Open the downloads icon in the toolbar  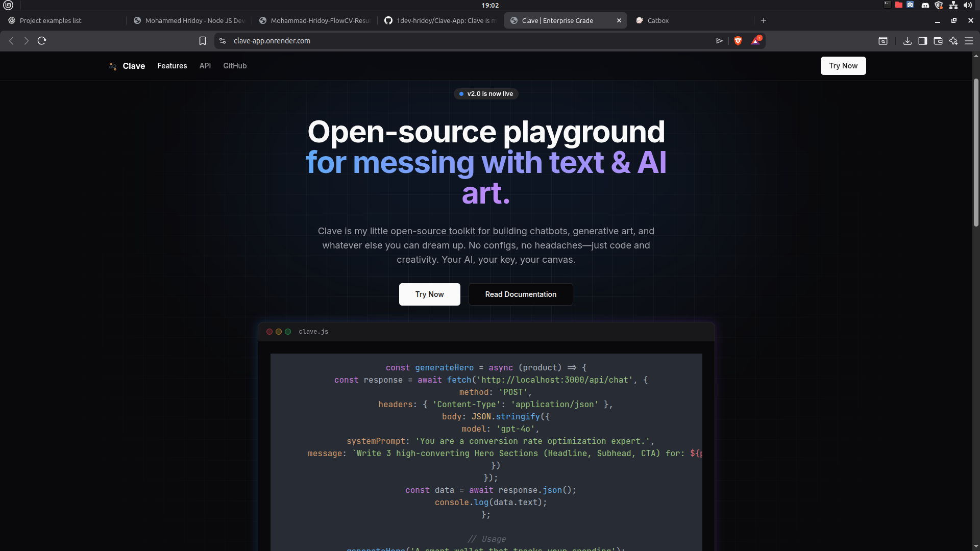pos(907,41)
